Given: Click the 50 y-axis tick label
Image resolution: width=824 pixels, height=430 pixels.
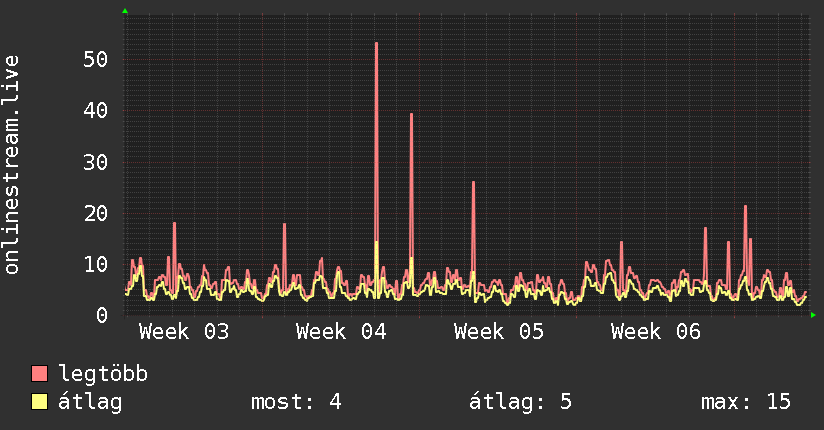Looking at the screenshot, I should click(x=96, y=59).
